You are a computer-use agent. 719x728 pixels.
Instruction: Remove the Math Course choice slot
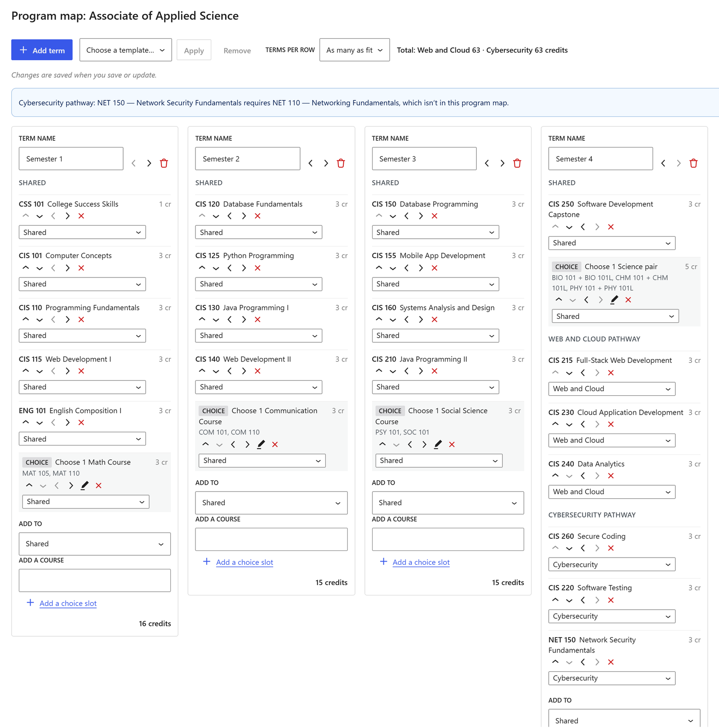98,486
